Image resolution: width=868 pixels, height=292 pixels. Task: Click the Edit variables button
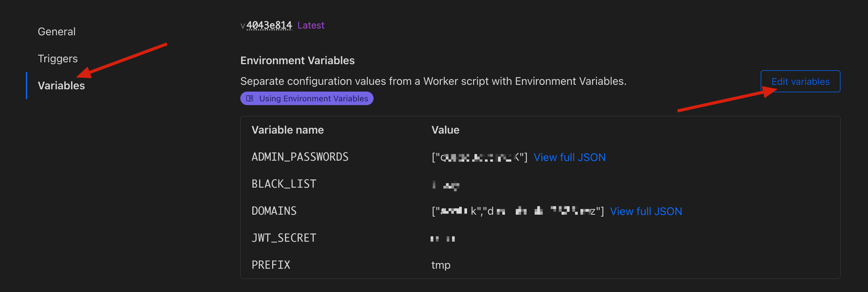[x=800, y=81]
